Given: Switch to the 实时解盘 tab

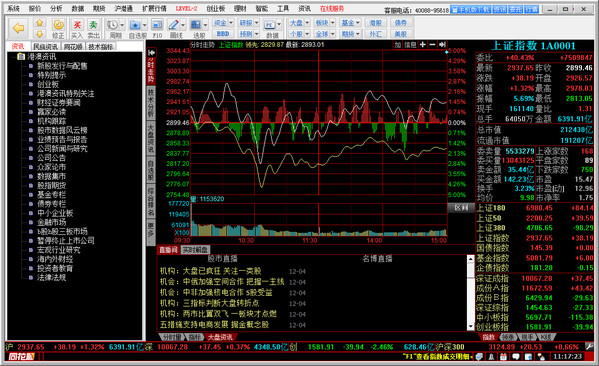Looking at the screenshot, I should point(195,250).
